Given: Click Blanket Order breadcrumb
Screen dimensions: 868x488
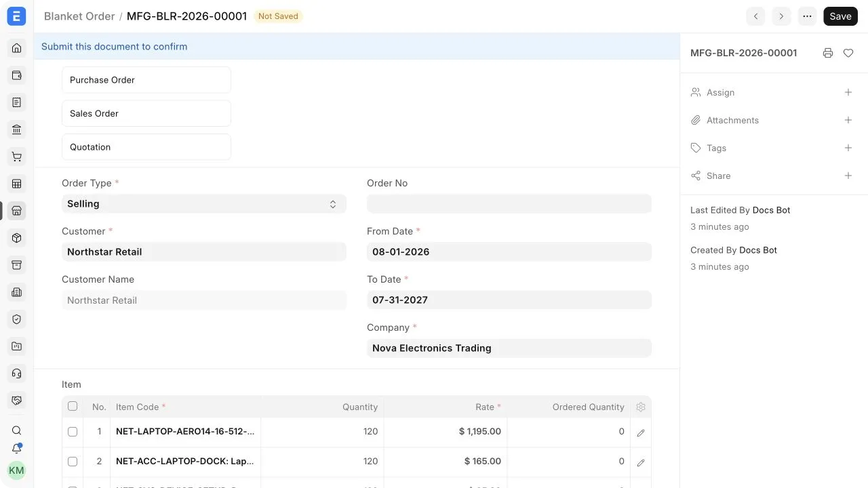Looking at the screenshot, I should tap(79, 16).
